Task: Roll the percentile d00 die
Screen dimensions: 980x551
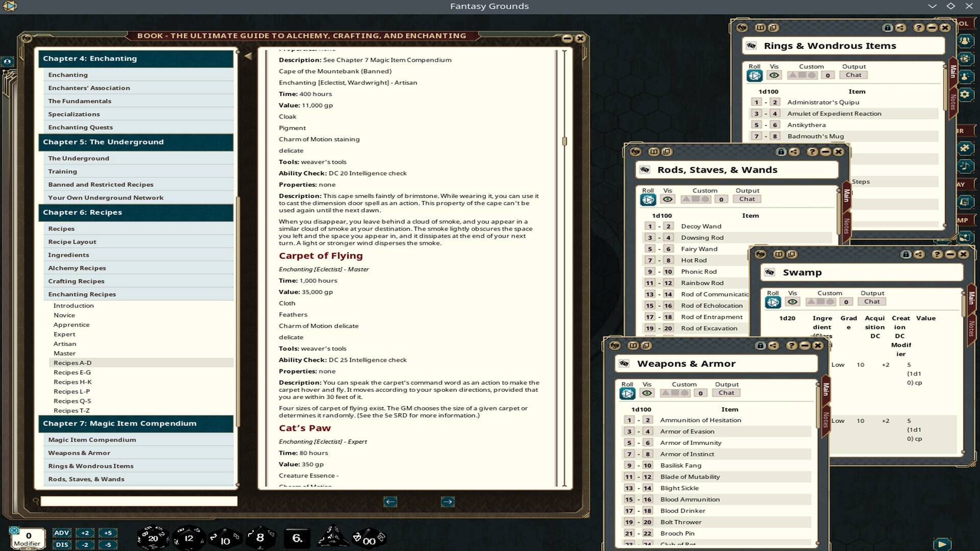Action: (369, 539)
